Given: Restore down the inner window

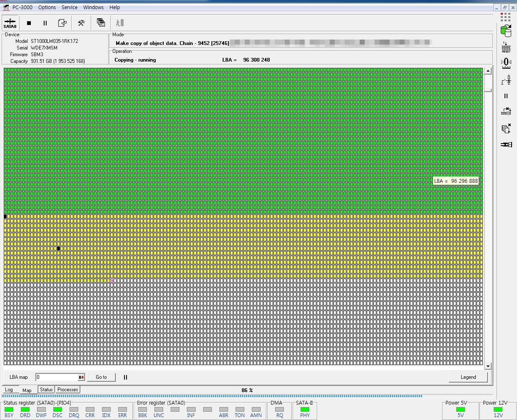Looking at the screenshot, I should tap(505, 7).
